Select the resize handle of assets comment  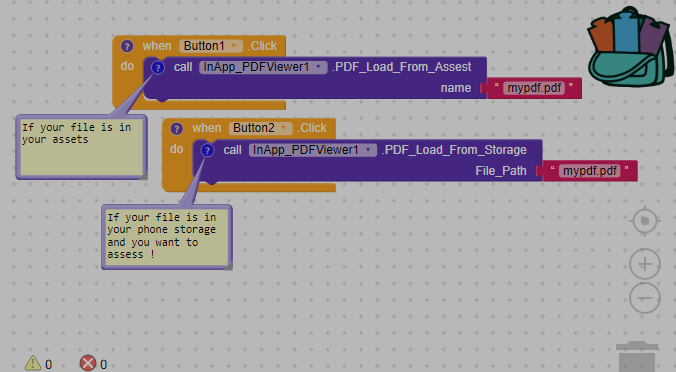click(x=144, y=175)
